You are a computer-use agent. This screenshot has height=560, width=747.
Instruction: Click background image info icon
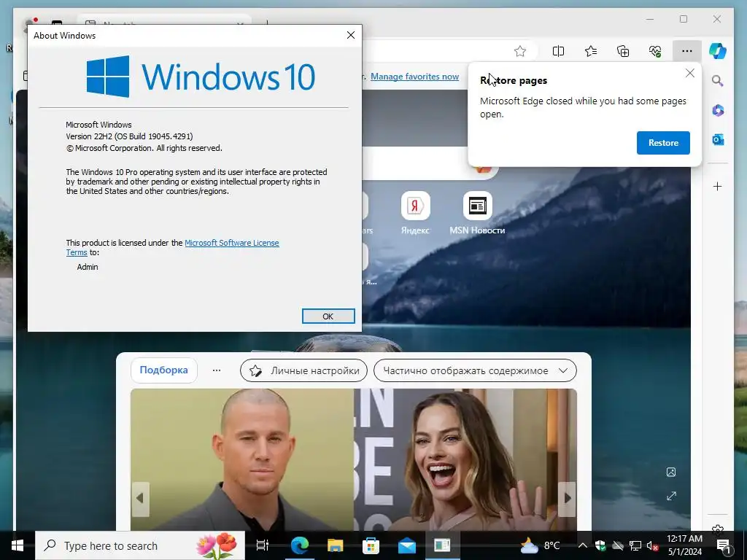(671, 472)
